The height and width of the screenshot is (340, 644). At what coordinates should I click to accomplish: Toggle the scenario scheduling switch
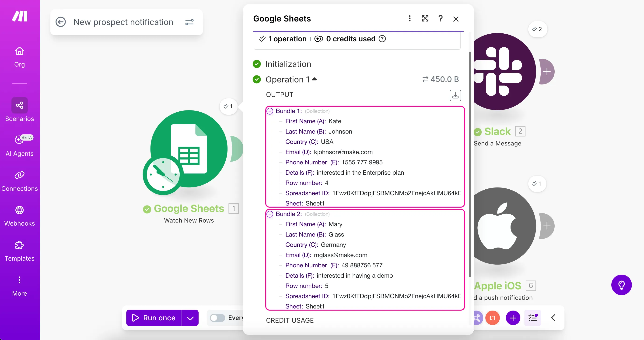(217, 318)
